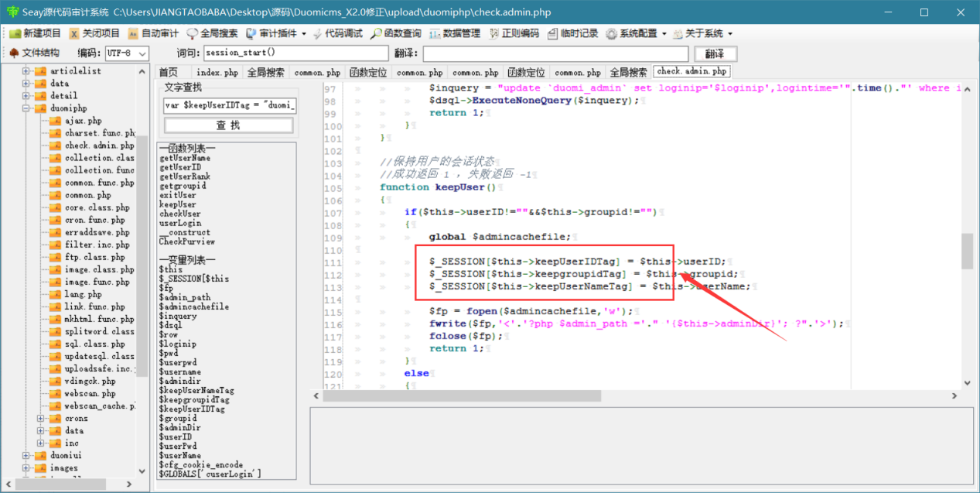The height and width of the screenshot is (493, 980).
Task: Expand the duomiui folder node
Action: coord(26,455)
